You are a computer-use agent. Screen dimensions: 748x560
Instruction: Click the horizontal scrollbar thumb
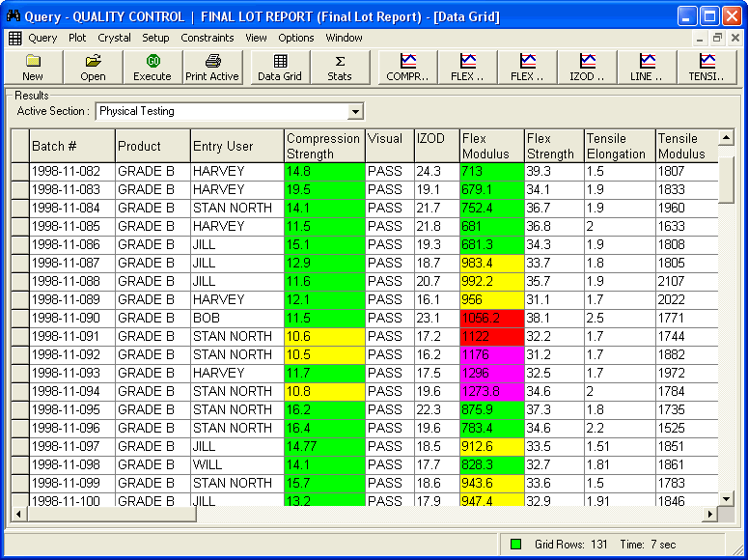coord(112,515)
